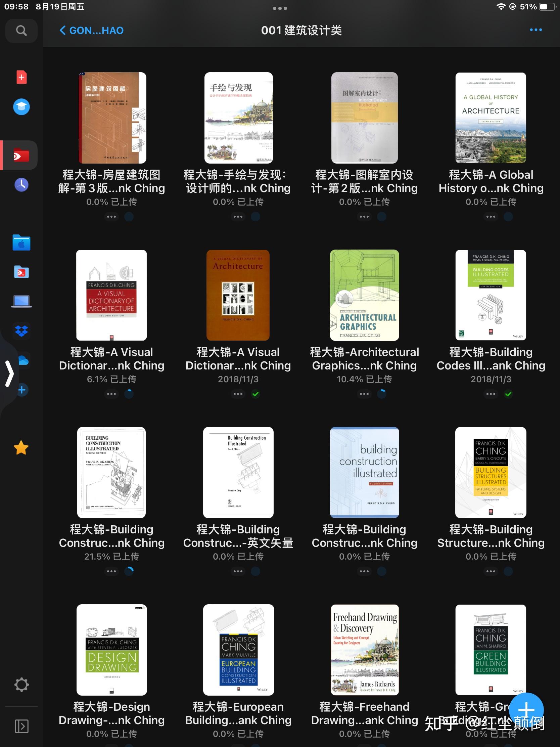560x747 pixels.
Task: Open Architectural Graphics green cover
Action: point(365,295)
